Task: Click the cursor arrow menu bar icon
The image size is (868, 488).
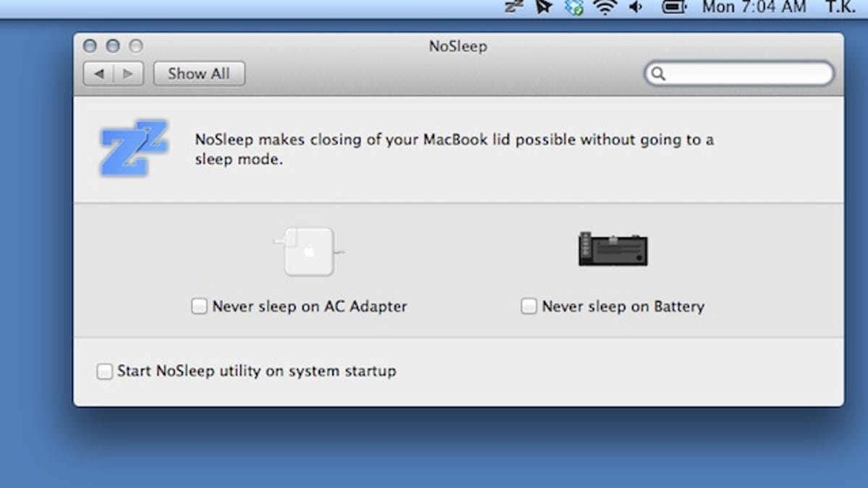Action: 544,7
